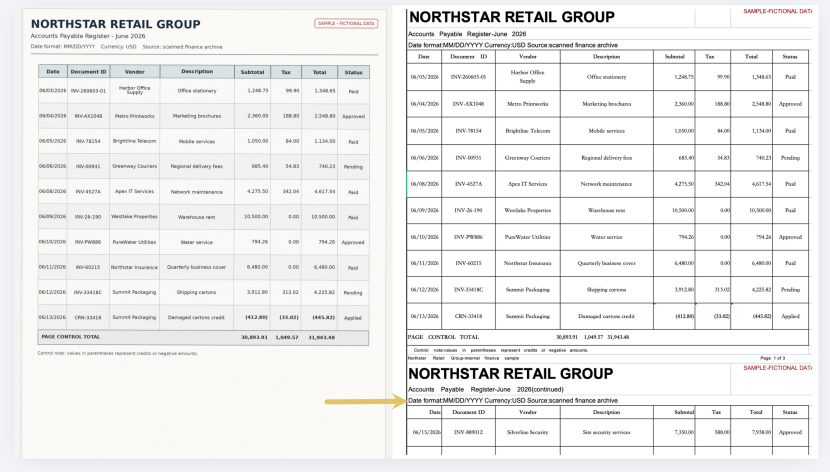Click INV-26-190 cell in converted sheet
830x472 pixels.
(x=468, y=211)
